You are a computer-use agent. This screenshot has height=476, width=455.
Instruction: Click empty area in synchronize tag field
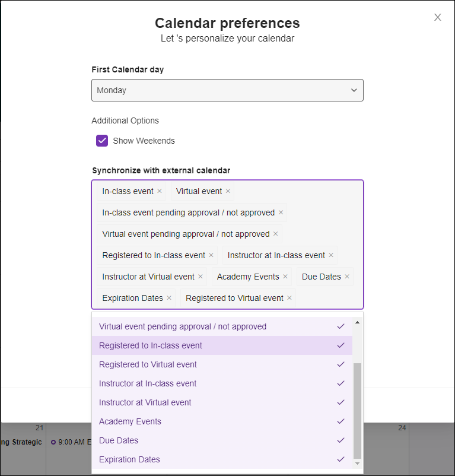pos(329,298)
